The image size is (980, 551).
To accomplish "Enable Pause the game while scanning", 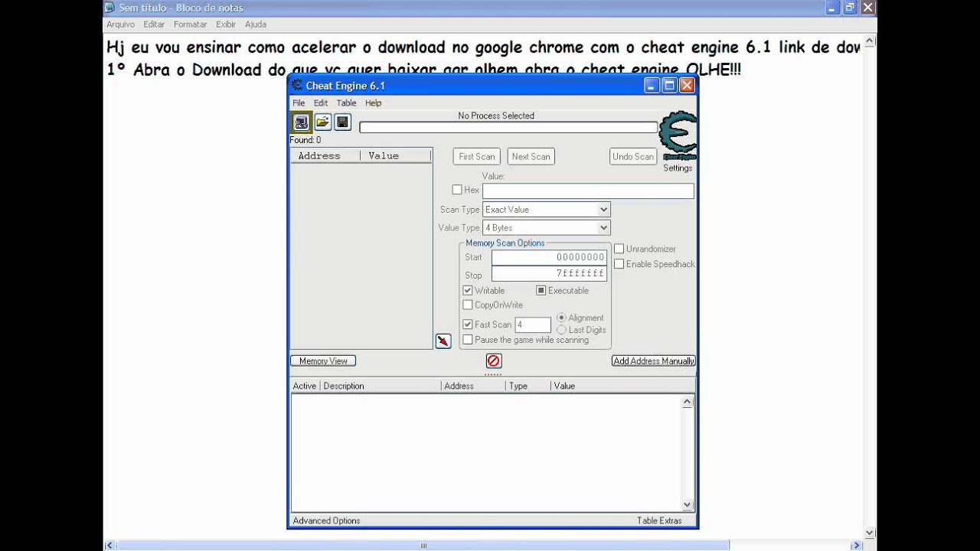I will [x=468, y=340].
